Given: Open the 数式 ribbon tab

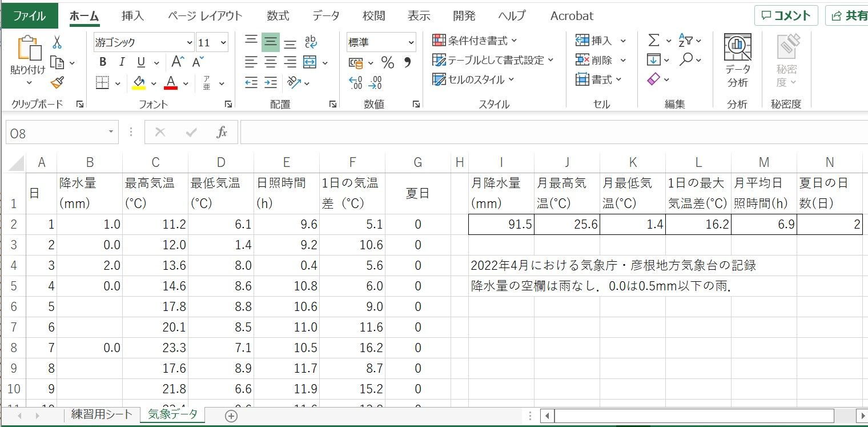Looking at the screenshot, I should [278, 15].
